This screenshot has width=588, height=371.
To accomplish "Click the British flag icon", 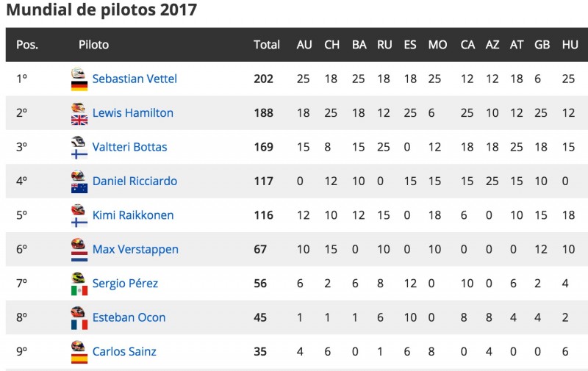I will coord(79,120).
